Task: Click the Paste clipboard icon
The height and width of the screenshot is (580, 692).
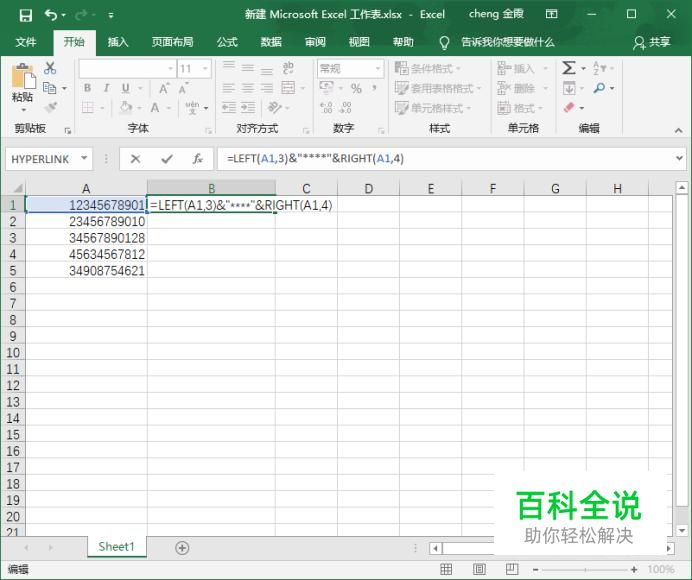Action: (23, 77)
